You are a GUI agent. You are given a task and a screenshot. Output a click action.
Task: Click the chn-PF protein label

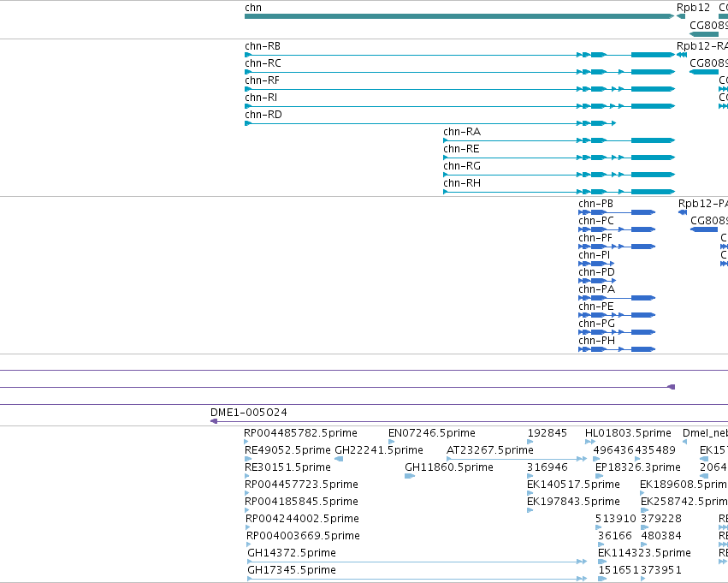click(x=595, y=238)
